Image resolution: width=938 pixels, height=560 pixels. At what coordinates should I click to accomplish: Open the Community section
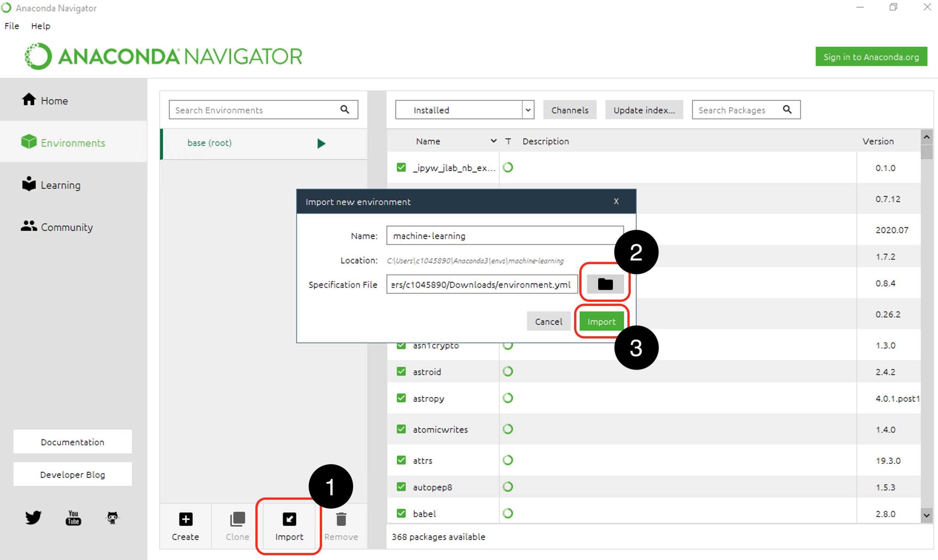(57, 227)
